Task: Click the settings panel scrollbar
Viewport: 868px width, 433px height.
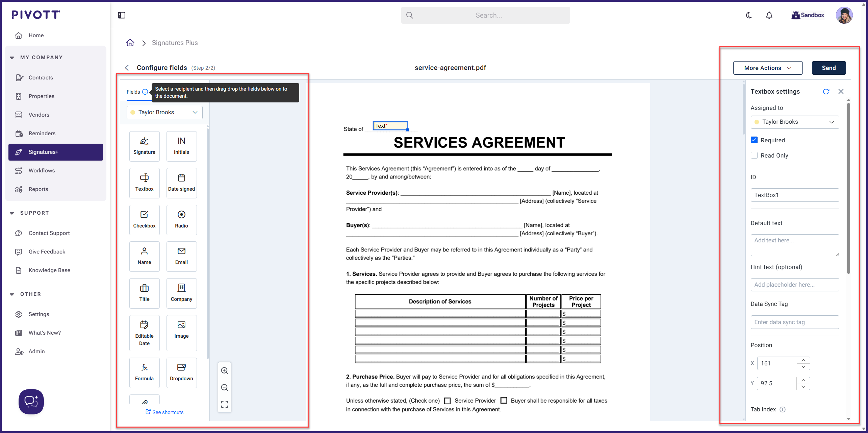Action: pos(848,188)
